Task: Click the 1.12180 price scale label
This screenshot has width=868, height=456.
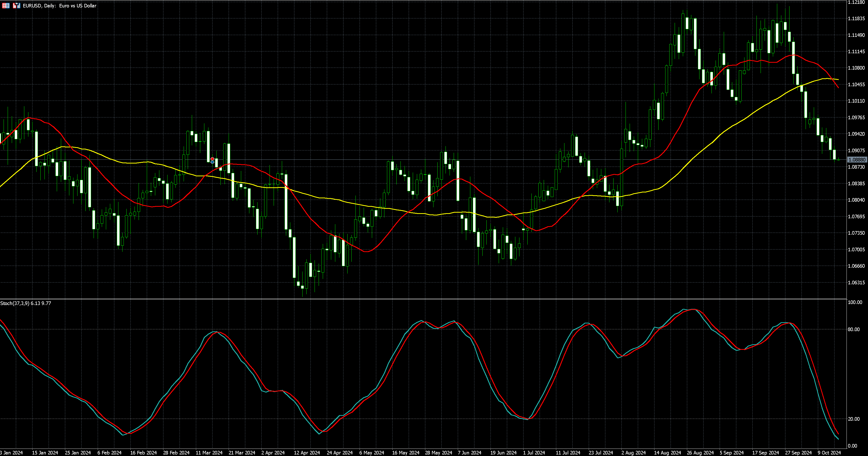Action: tap(856, 2)
